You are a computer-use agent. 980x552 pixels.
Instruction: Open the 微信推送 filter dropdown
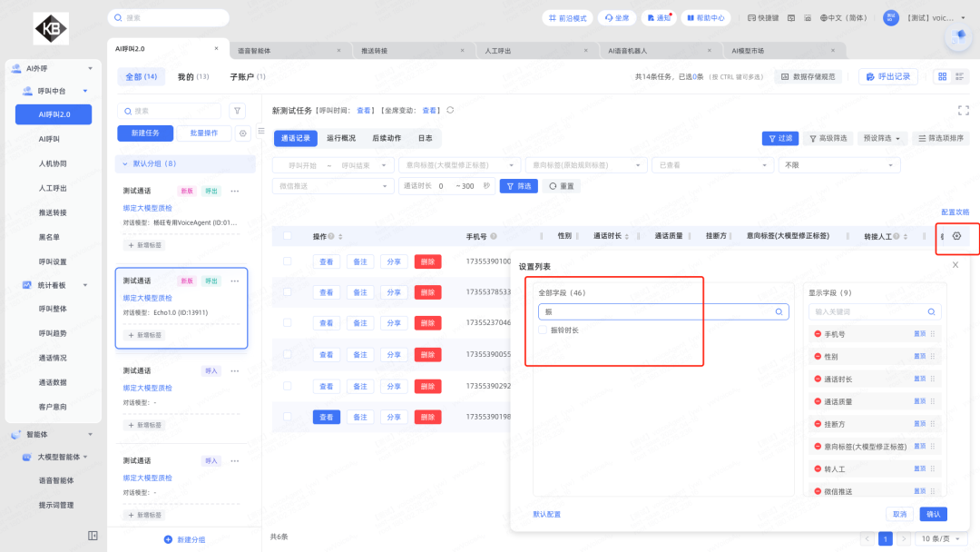[332, 185]
